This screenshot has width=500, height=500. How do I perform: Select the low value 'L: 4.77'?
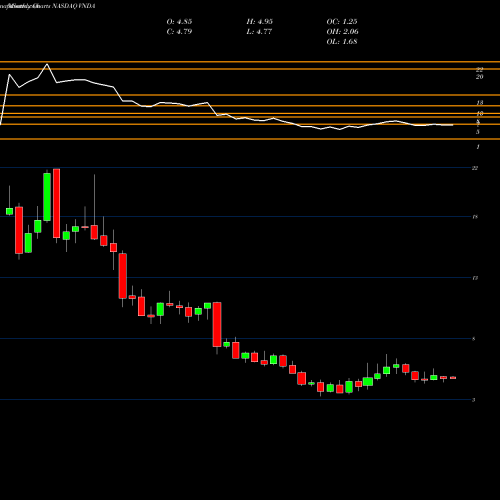[259, 32]
